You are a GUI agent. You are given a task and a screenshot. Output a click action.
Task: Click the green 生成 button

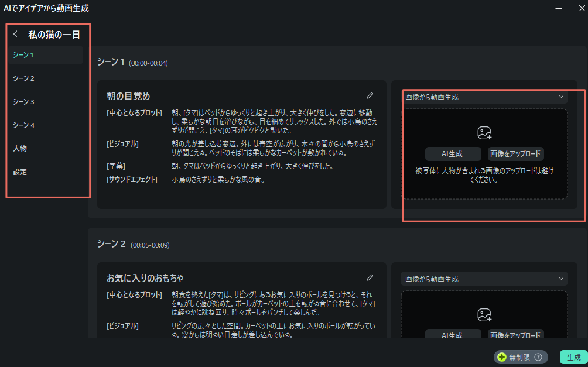[574, 357]
